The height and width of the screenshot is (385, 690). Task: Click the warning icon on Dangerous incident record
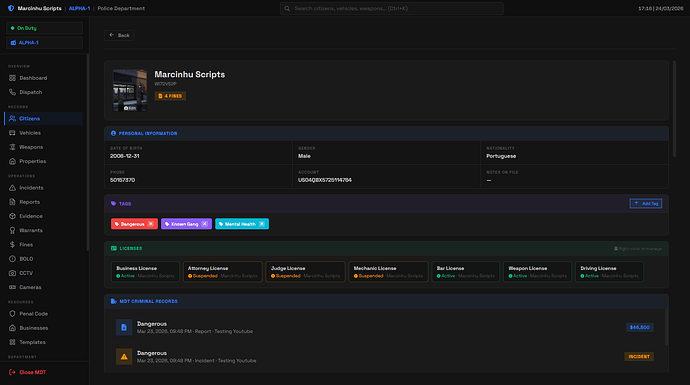coord(124,356)
